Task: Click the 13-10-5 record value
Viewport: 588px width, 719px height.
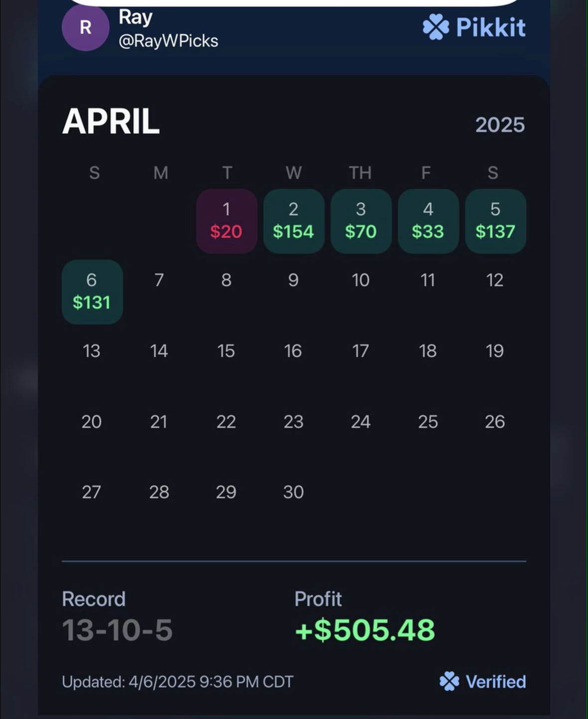Action: [x=117, y=630]
